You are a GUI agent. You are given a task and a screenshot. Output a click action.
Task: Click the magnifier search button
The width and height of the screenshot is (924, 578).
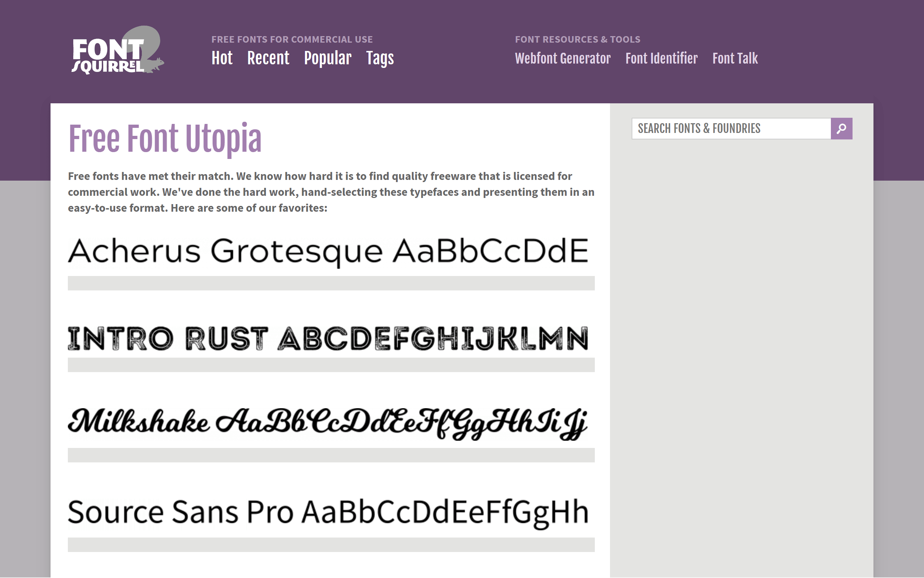tap(841, 129)
